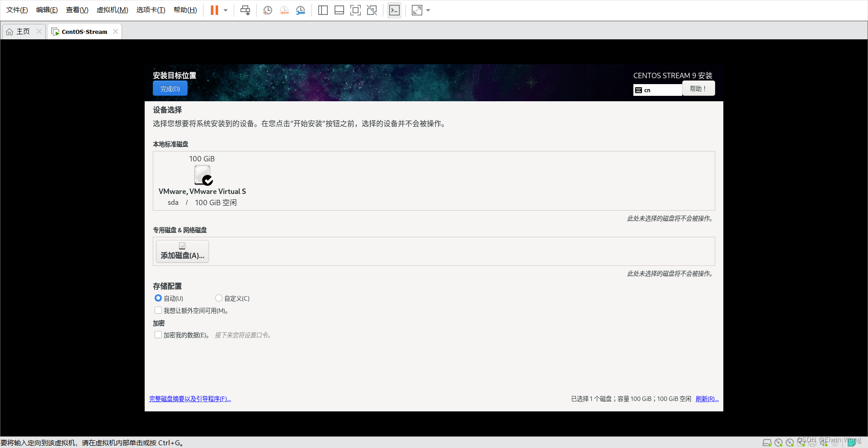
Task: Open the teal message log icon
Action: 852,443
